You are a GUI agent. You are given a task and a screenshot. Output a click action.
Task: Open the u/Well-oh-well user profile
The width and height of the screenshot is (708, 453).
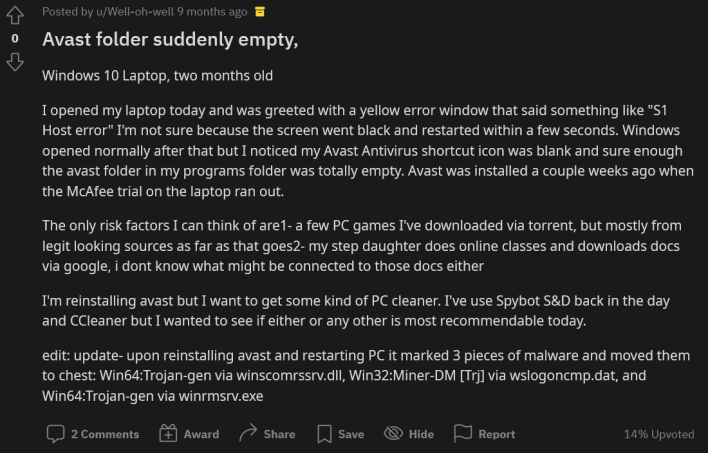135,12
